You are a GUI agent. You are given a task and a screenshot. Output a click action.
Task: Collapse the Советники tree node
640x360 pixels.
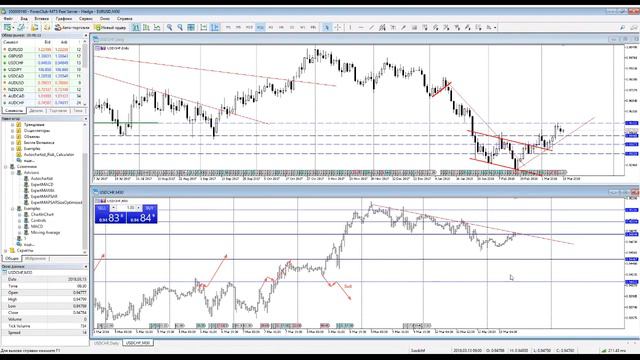(6, 167)
